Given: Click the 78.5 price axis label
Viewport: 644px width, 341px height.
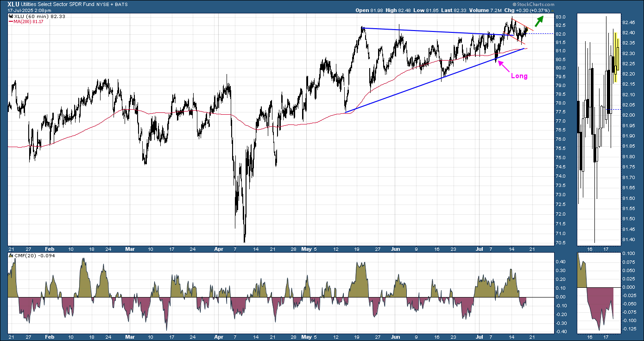Looking at the screenshot, I should pos(562,94).
